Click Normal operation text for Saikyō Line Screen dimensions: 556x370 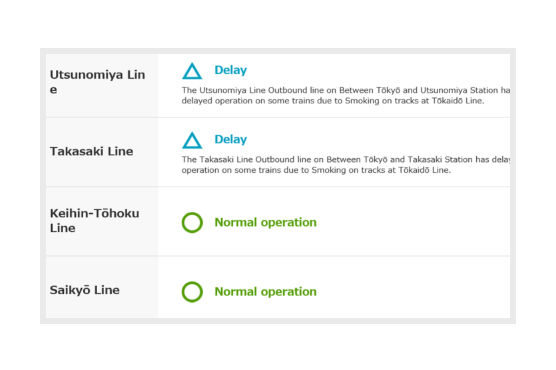[266, 292]
